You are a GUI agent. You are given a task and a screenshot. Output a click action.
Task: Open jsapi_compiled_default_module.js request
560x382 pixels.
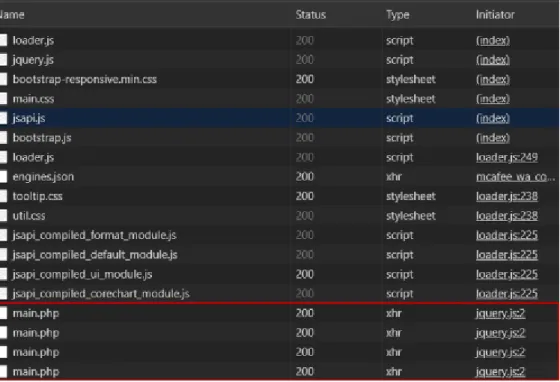click(95, 255)
